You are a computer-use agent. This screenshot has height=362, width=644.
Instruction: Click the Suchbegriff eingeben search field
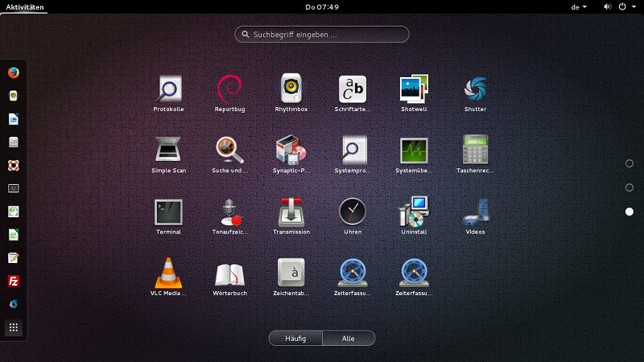coord(322,35)
